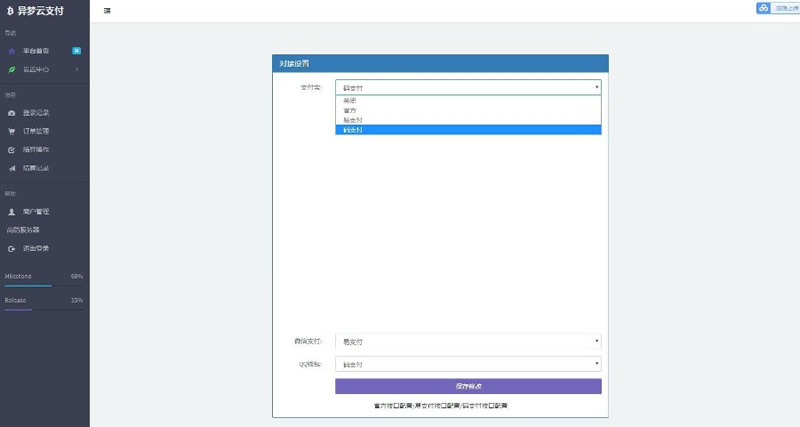
Task: Click the logout arrow icon in sidebar
Action: click(12, 248)
